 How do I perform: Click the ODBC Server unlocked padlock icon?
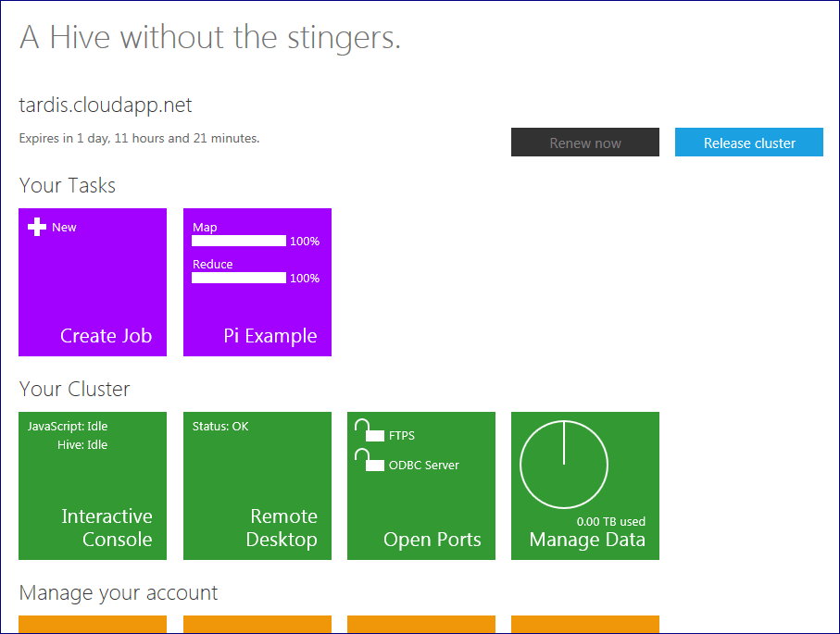pyautogui.click(x=370, y=460)
